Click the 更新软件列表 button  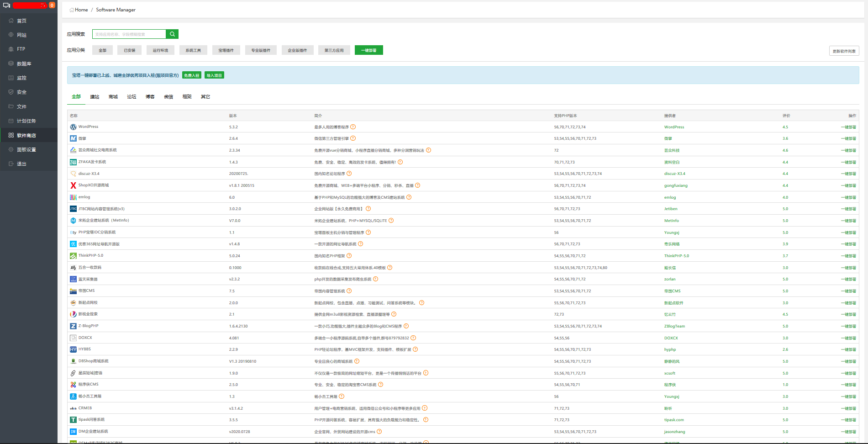click(x=844, y=51)
